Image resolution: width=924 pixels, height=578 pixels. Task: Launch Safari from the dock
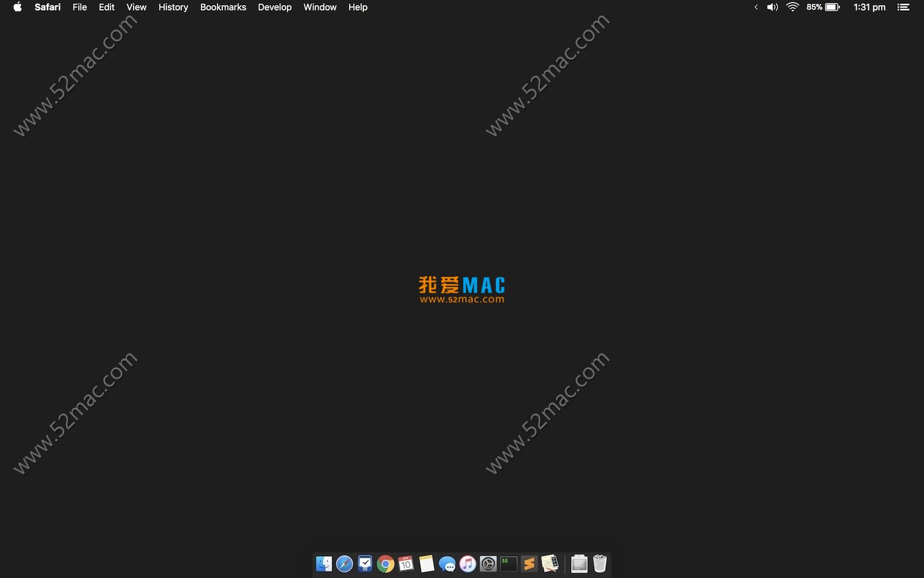point(345,564)
